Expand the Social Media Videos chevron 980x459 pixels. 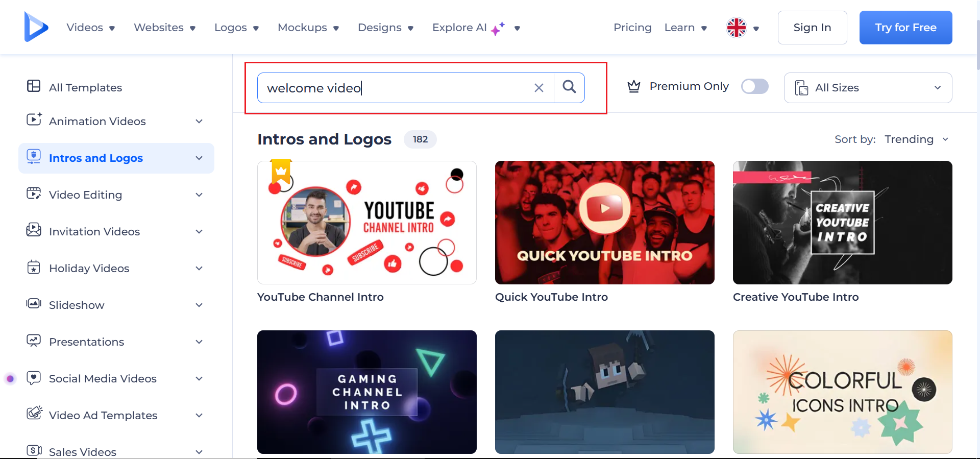(x=199, y=379)
